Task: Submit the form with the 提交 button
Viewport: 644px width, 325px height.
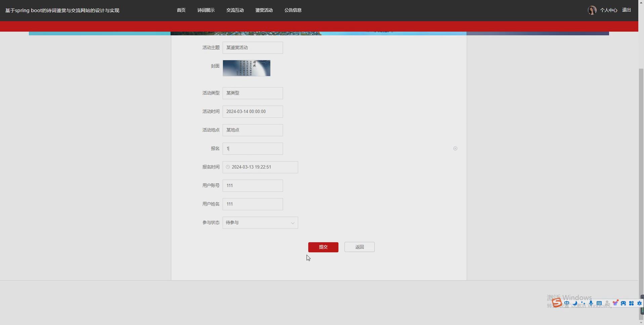Action: [323, 247]
